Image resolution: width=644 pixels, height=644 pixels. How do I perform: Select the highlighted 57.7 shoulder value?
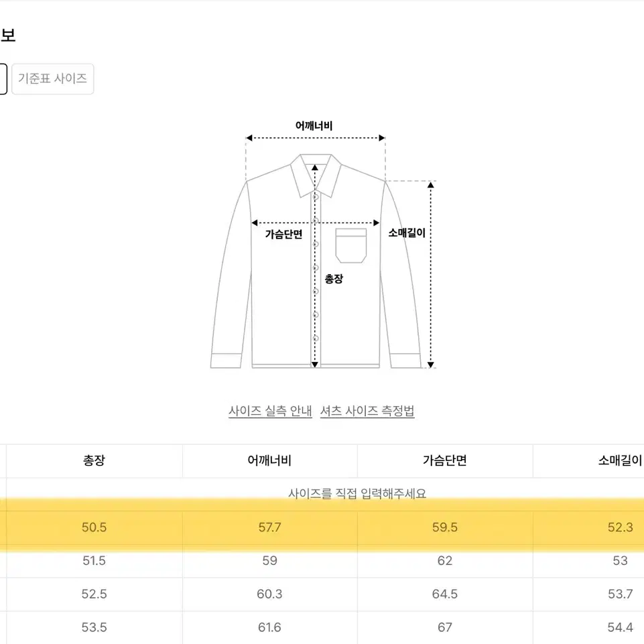[x=270, y=527]
